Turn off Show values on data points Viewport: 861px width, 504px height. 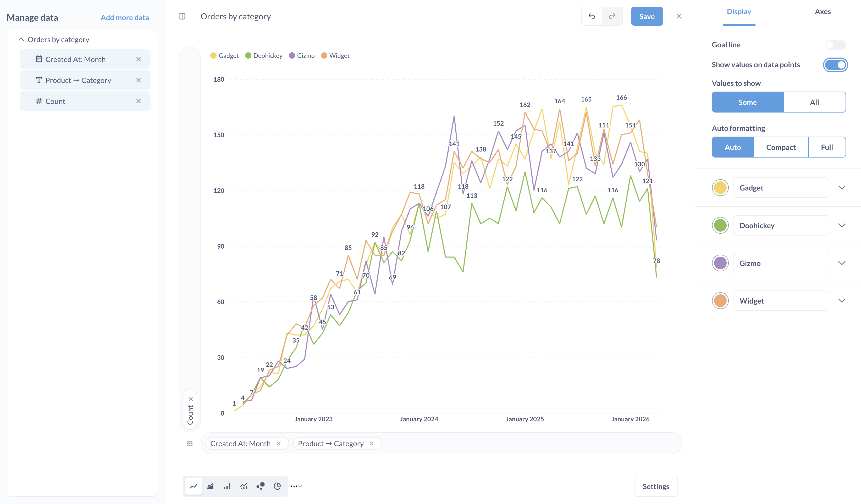coord(835,65)
